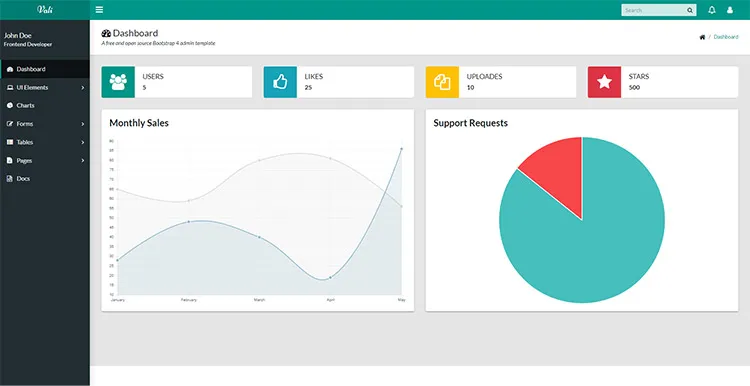
Task: Click the Vali logo
Action: tap(45, 10)
